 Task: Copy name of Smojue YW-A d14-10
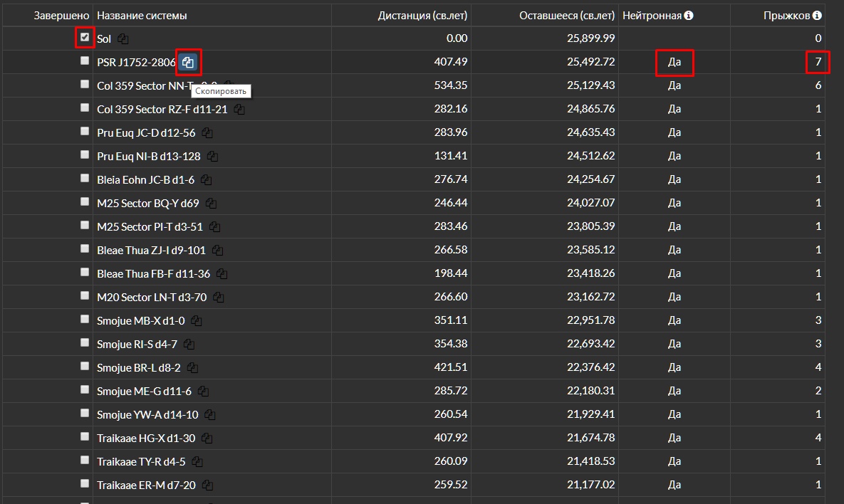pos(210,415)
